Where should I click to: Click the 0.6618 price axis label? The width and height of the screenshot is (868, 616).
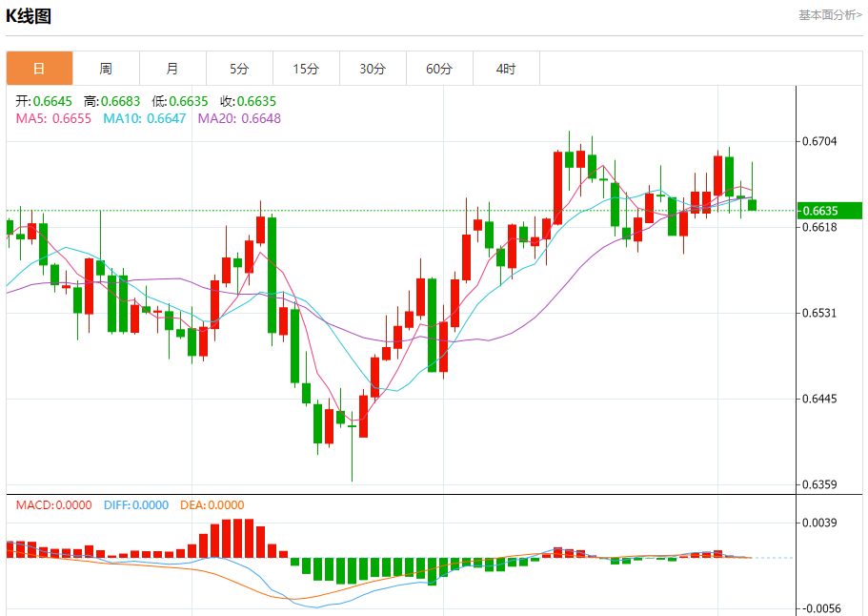point(819,227)
